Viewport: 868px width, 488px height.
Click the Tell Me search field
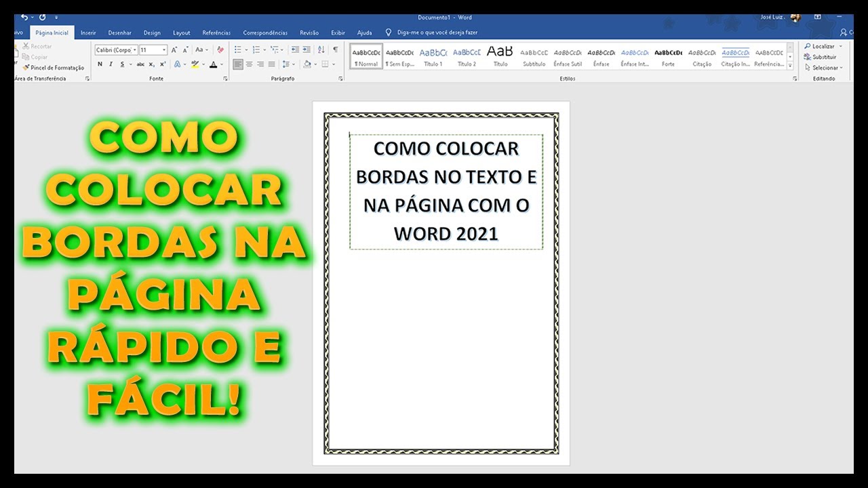click(x=437, y=33)
